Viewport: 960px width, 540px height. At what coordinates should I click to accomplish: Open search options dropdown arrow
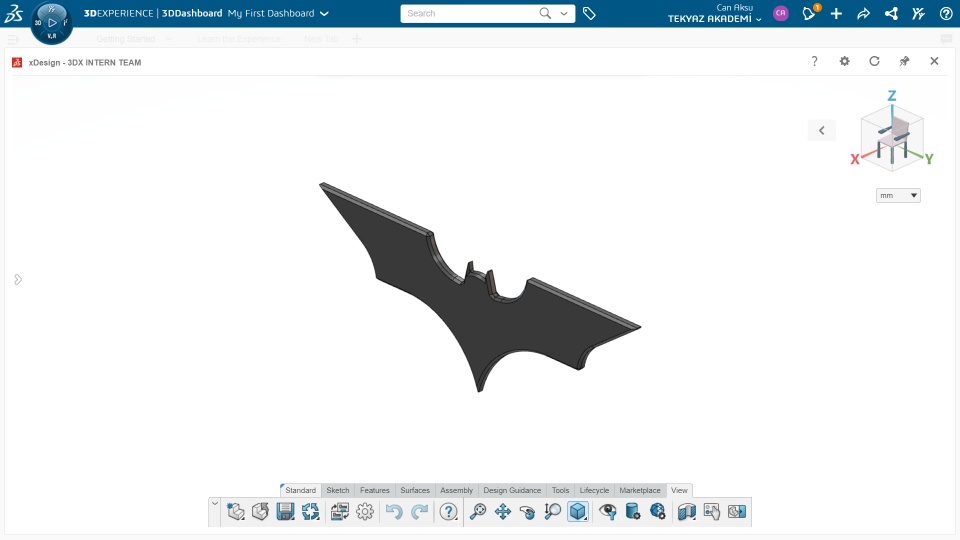[564, 13]
